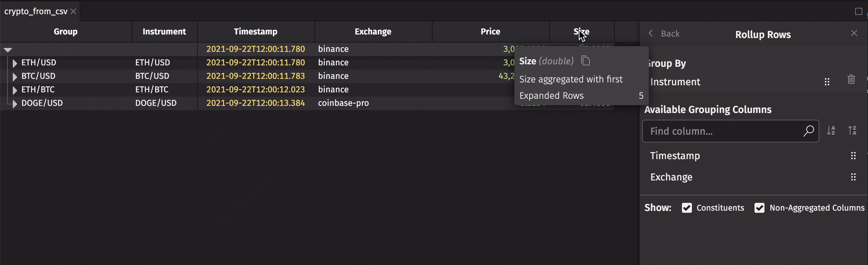
Task: Expand the DOGE/USD group row
Action: click(14, 103)
